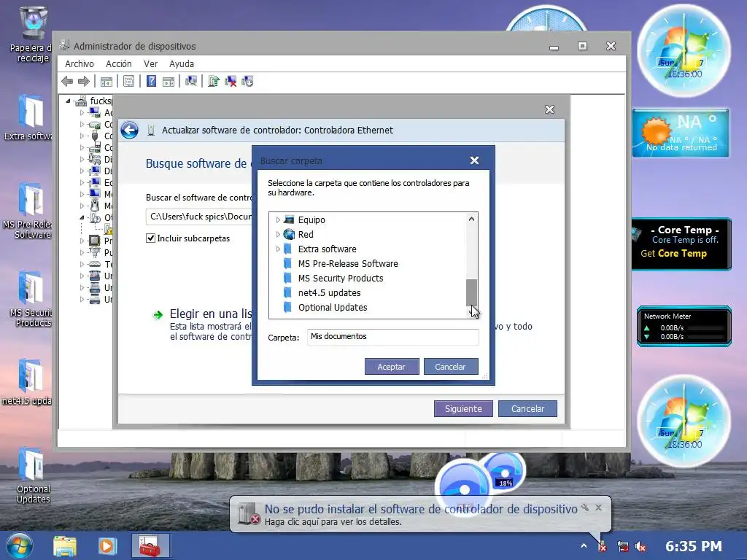The width and height of the screenshot is (747, 560).
Task: Click the network tray icon
Action: [x=623, y=547]
